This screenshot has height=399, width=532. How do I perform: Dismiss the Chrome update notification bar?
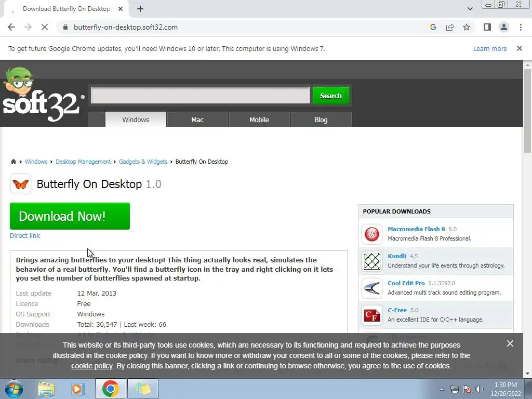coord(519,48)
